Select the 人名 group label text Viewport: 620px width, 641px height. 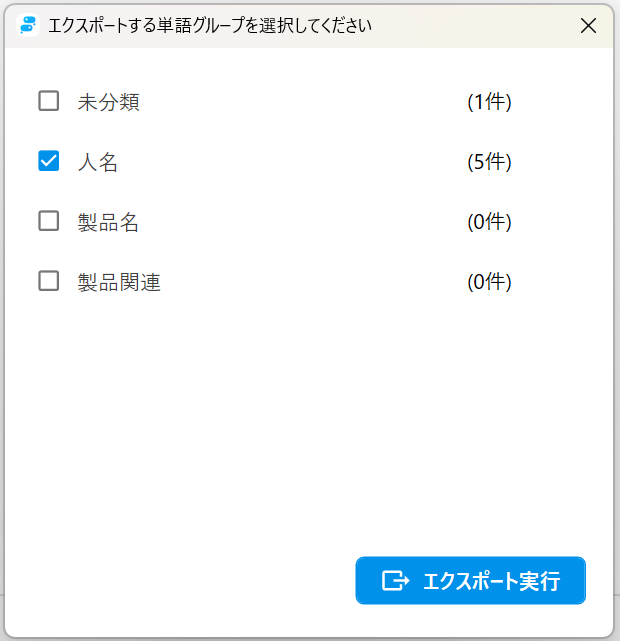(98, 162)
